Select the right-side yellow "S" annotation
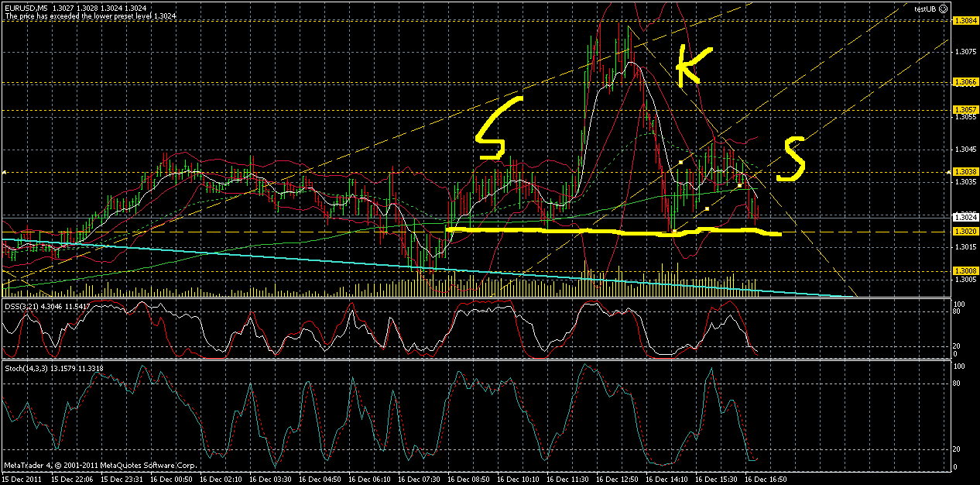The height and width of the screenshot is (485, 980). (x=790, y=160)
